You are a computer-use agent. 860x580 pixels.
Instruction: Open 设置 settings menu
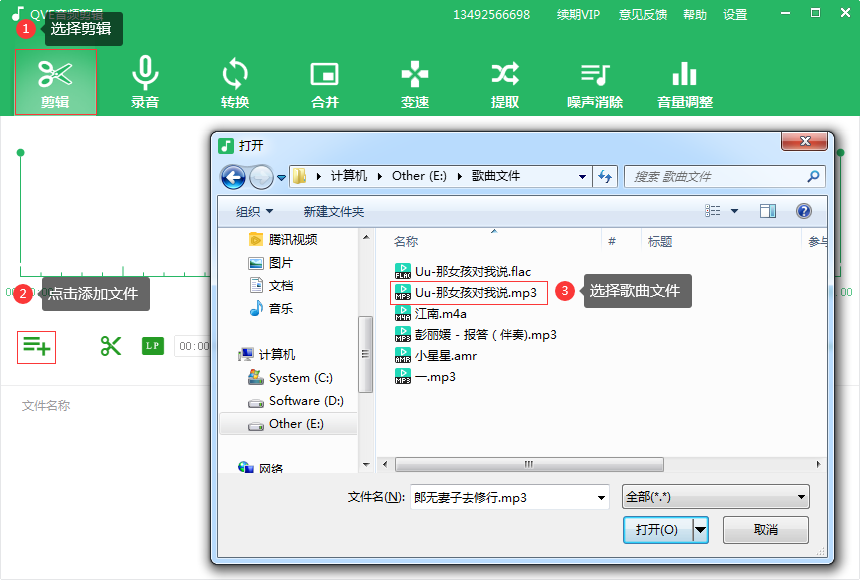pos(735,15)
